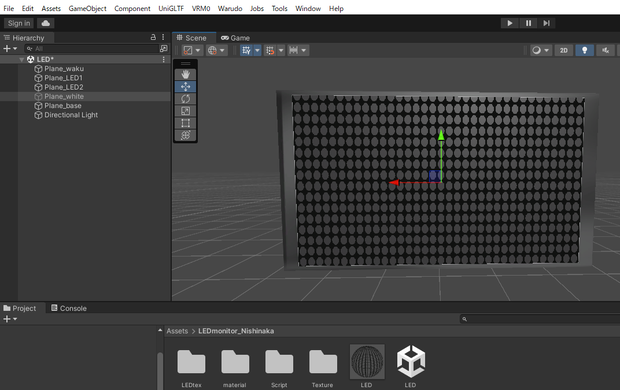Toggle scene lighting with the bulb icon

[x=584, y=50]
